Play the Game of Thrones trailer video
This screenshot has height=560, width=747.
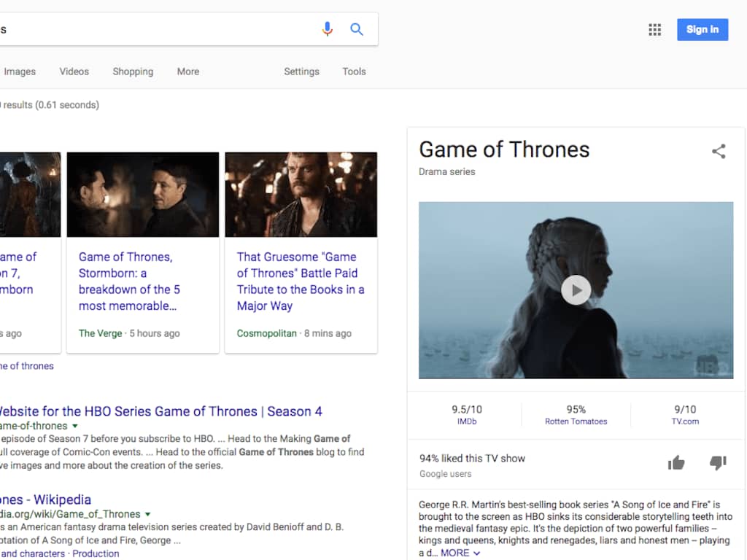pos(576,290)
